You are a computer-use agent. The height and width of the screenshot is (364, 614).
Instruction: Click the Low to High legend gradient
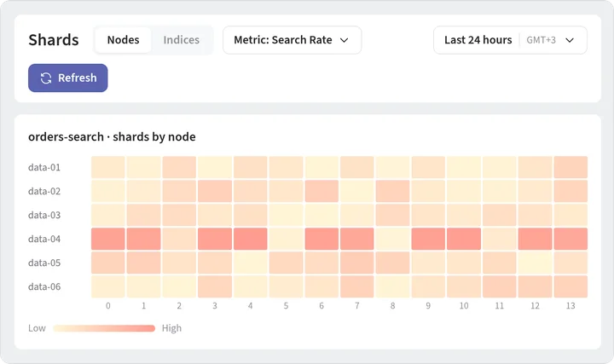(104, 328)
